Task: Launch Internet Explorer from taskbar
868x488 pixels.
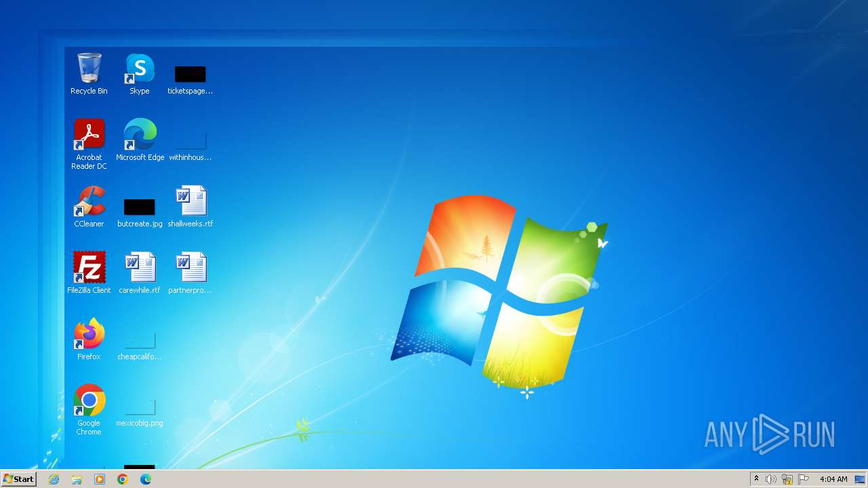Action: point(54,479)
